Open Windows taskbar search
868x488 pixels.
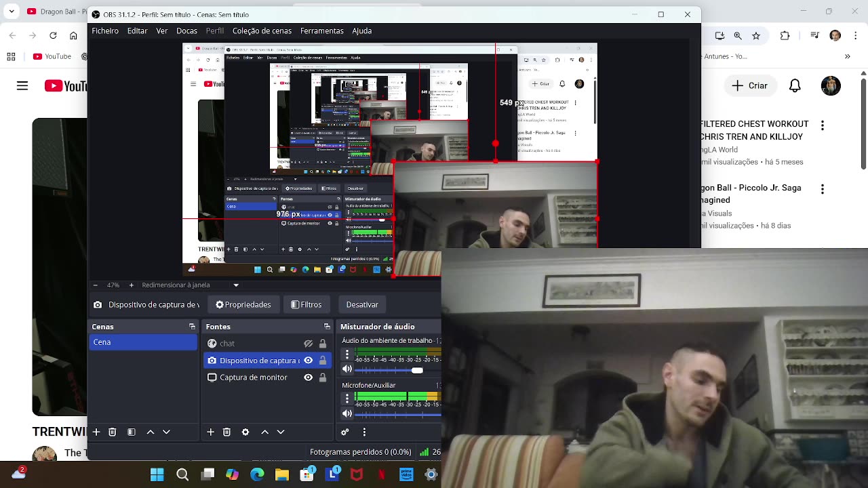(x=182, y=474)
